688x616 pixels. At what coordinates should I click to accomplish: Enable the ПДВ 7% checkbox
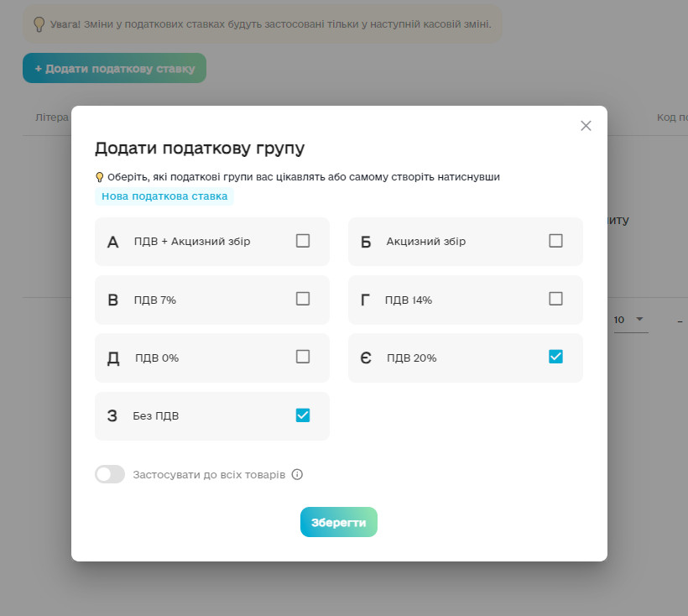[x=303, y=299]
